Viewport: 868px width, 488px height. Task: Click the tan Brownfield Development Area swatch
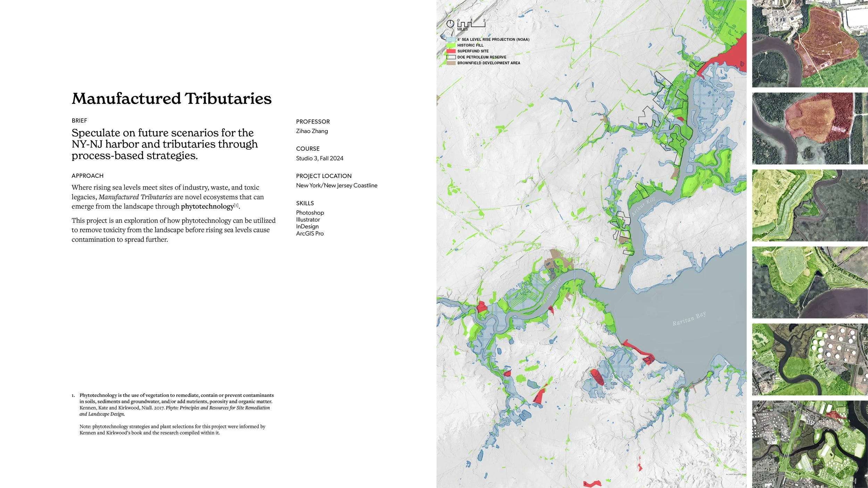pos(451,63)
